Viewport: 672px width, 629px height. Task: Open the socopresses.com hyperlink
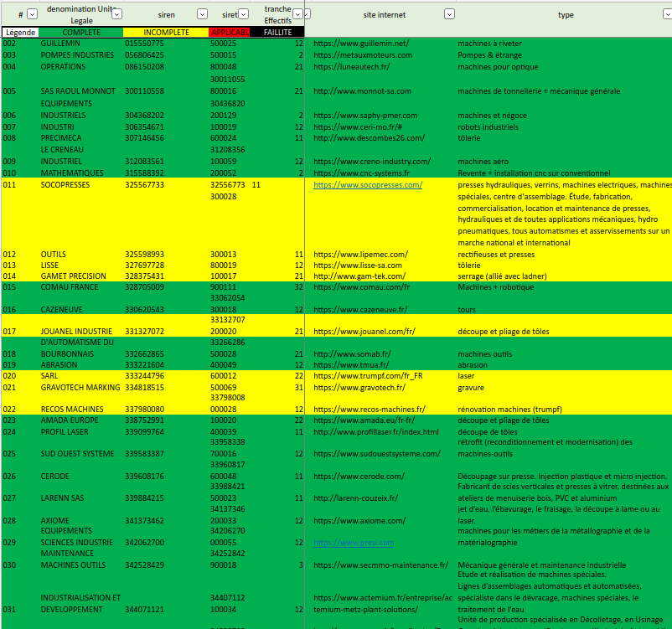tap(368, 184)
